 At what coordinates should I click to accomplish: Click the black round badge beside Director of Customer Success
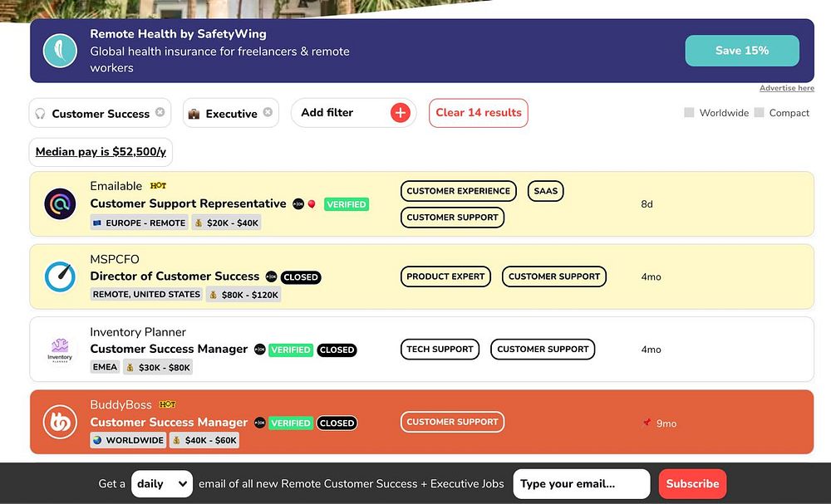pyautogui.click(x=271, y=276)
